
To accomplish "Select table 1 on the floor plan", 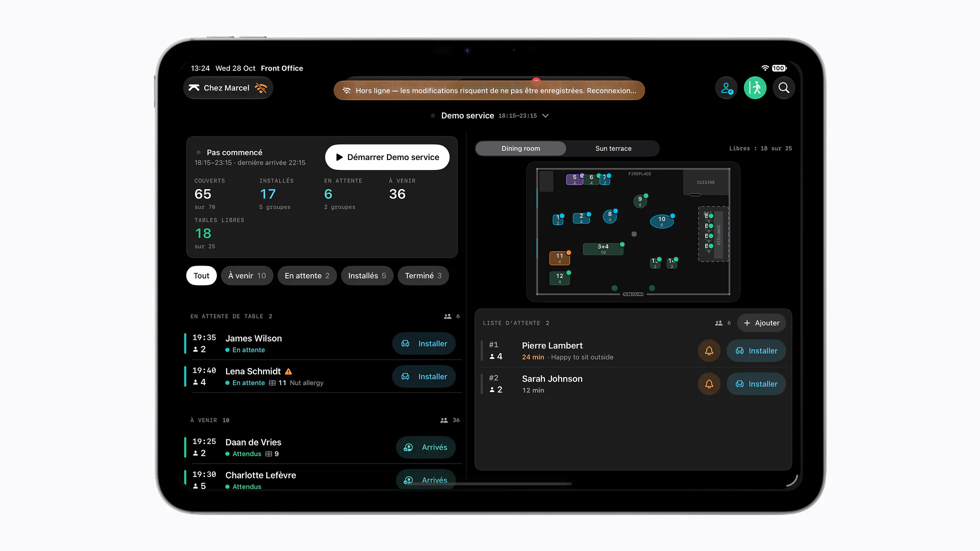I will tap(558, 219).
